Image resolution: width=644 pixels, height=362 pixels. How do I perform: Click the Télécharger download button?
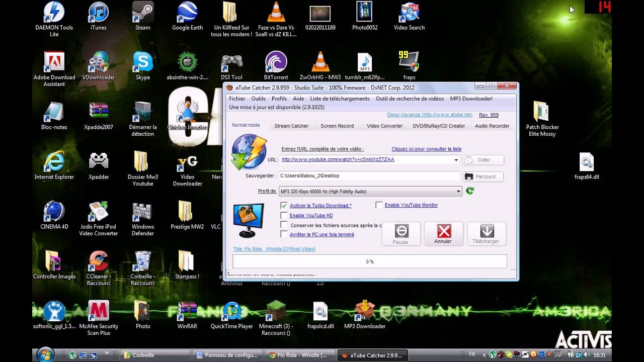click(x=486, y=234)
